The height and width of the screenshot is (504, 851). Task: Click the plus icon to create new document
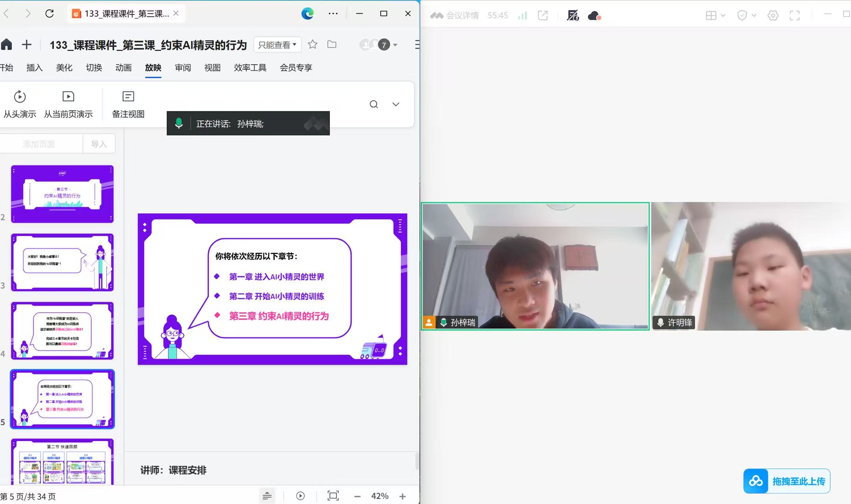pos(26,44)
